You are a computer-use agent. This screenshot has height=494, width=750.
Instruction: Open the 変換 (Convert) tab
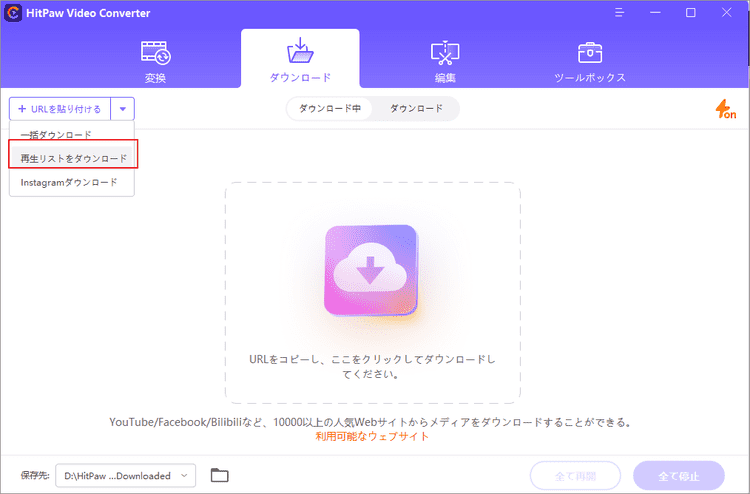(x=155, y=62)
